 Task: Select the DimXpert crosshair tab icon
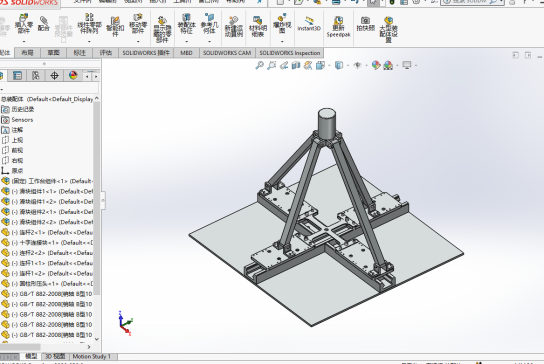coord(54,75)
